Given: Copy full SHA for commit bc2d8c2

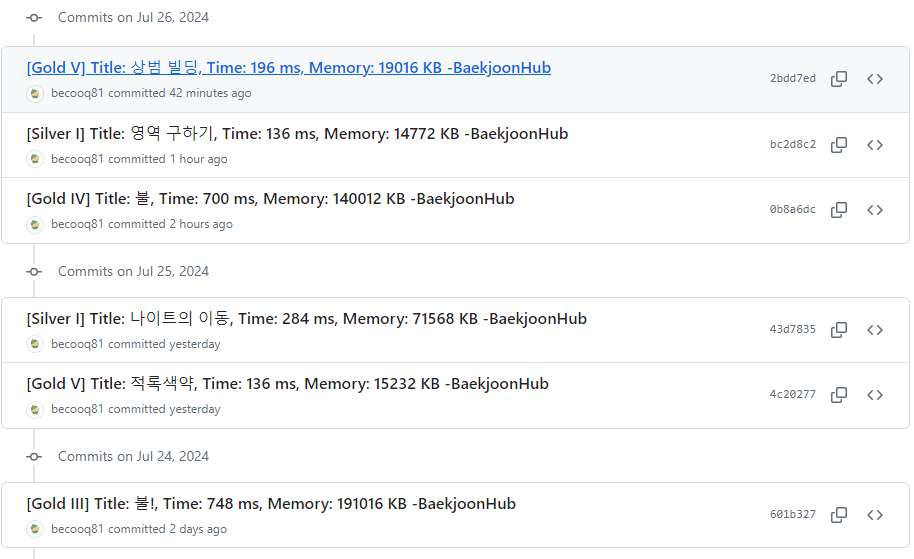Looking at the screenshot, I should (839, 145).
